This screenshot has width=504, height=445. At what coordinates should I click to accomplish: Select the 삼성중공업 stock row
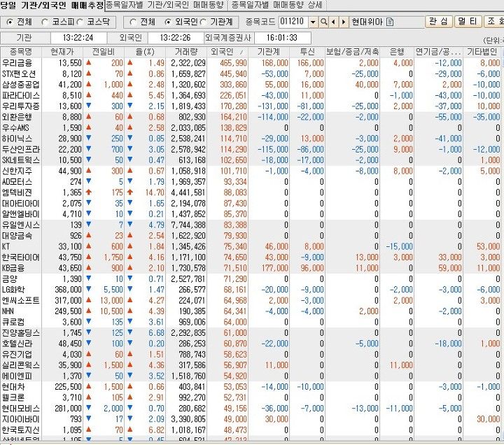pos(251,85)
